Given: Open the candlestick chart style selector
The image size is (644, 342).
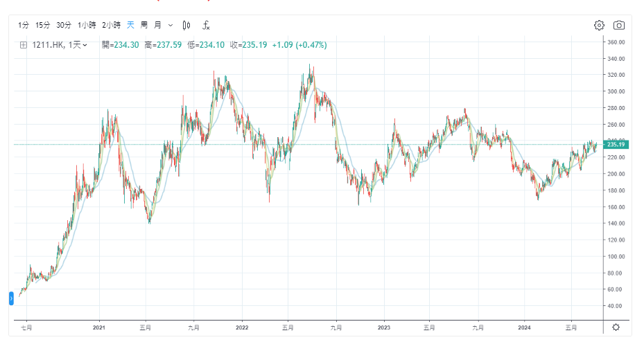Looking at the screenshot, I should coord(186,26).
